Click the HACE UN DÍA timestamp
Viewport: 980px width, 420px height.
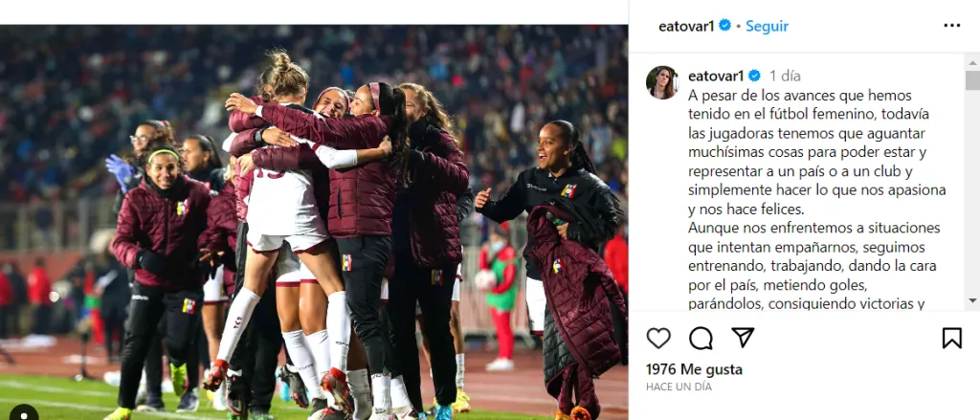pyautogui.click(x=679, y=387)
